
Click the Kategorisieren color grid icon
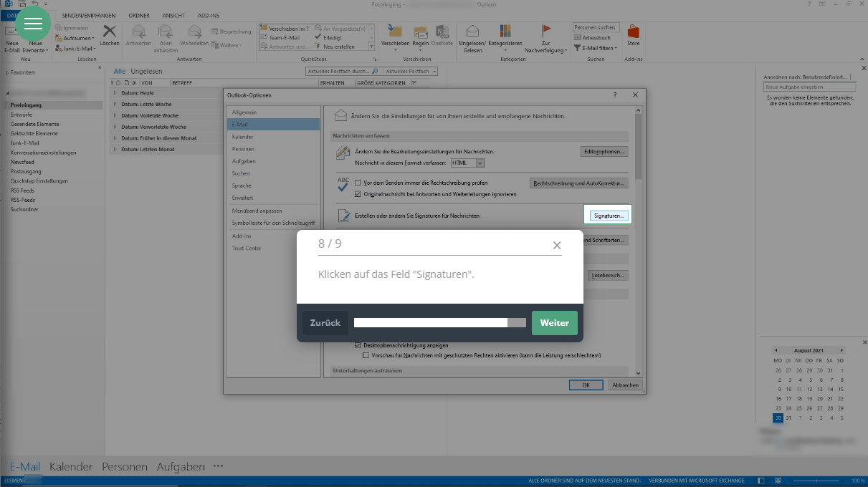(505, 32)
